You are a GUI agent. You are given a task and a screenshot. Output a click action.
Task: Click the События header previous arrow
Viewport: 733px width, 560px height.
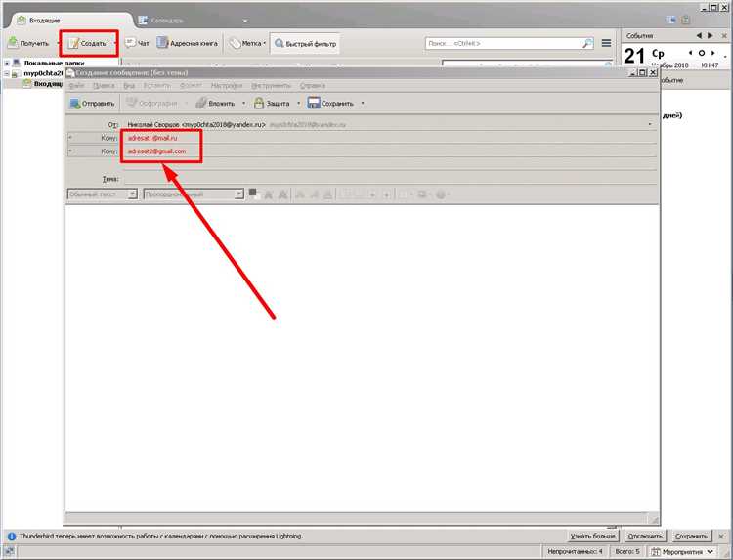[x=699, y=35]
